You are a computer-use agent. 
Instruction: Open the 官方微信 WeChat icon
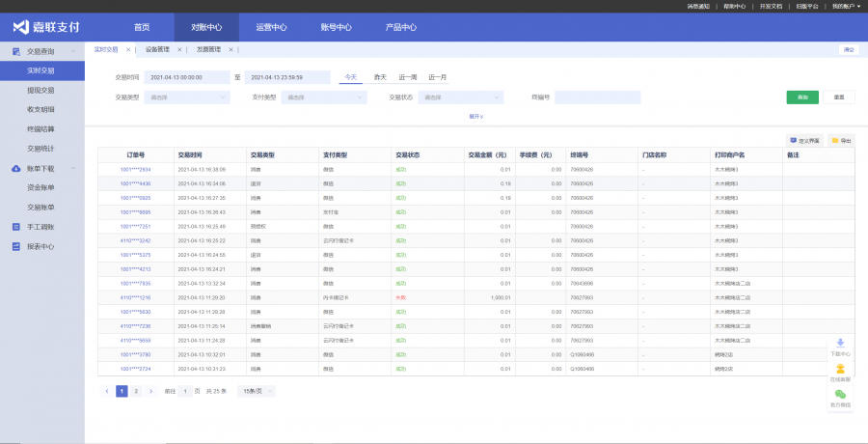[x=840, y=394]
